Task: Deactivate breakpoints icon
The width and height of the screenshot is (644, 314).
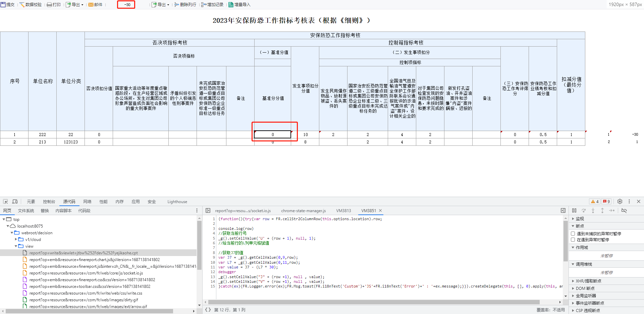Action: click(x=624, y=210)
